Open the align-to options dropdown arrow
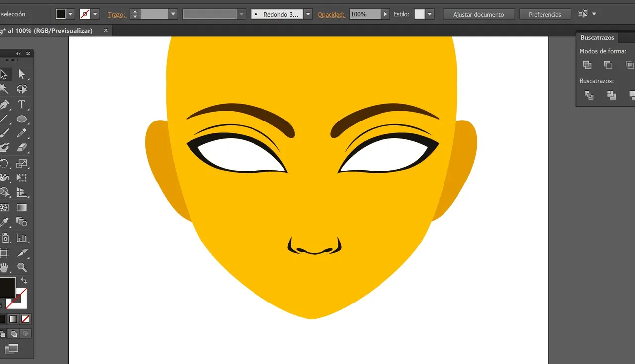This screenshot has height=364, width=635. click(x=594, y=14)
